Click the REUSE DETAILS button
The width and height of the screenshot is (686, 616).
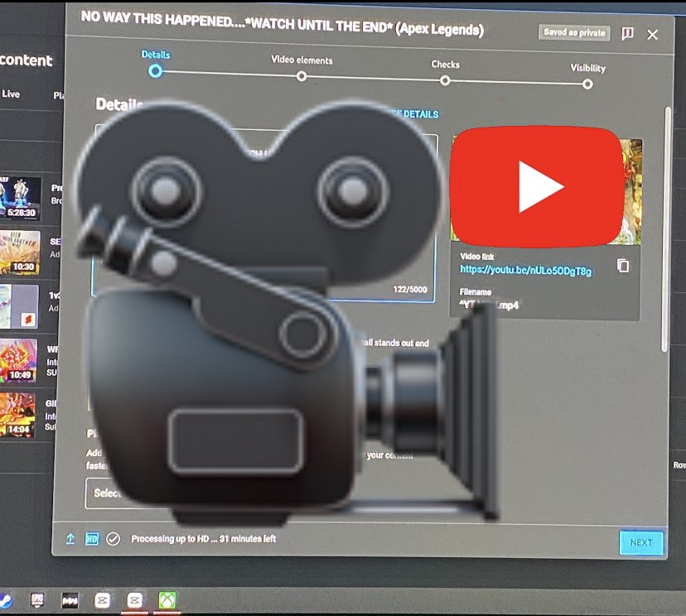coord(413,114)
